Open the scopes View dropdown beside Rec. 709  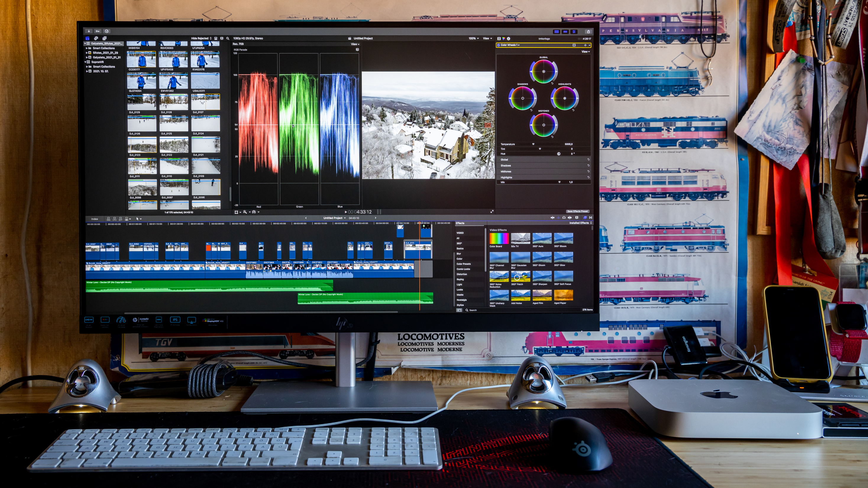tap(355, 44)
